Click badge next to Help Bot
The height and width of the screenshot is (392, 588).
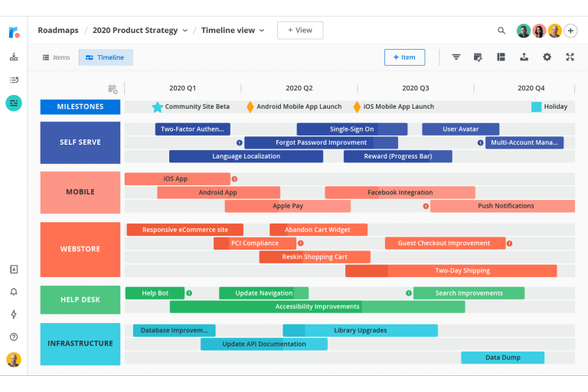coord(189,293)
